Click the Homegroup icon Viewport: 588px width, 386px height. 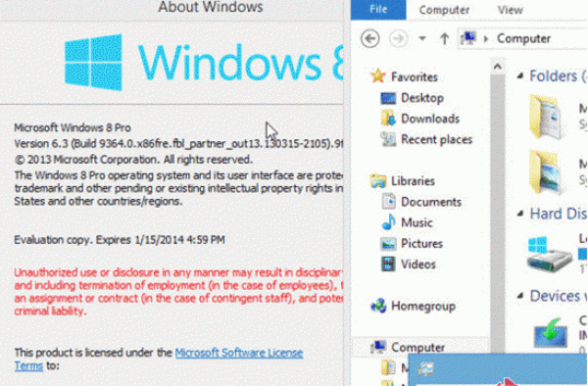[x=378, y=306]
